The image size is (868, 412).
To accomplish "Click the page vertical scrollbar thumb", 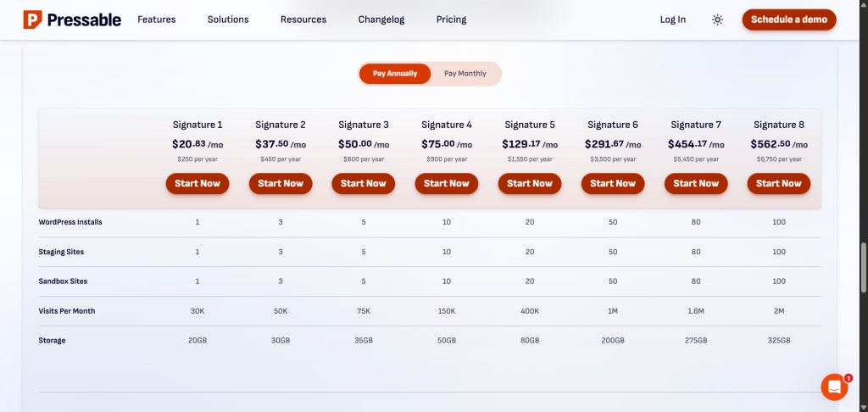I will 864,268.
